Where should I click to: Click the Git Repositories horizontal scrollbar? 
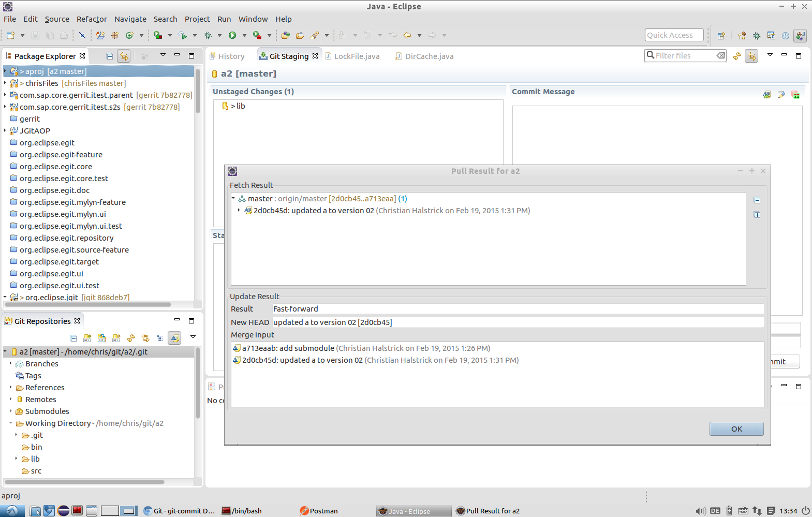pos(85,482)
